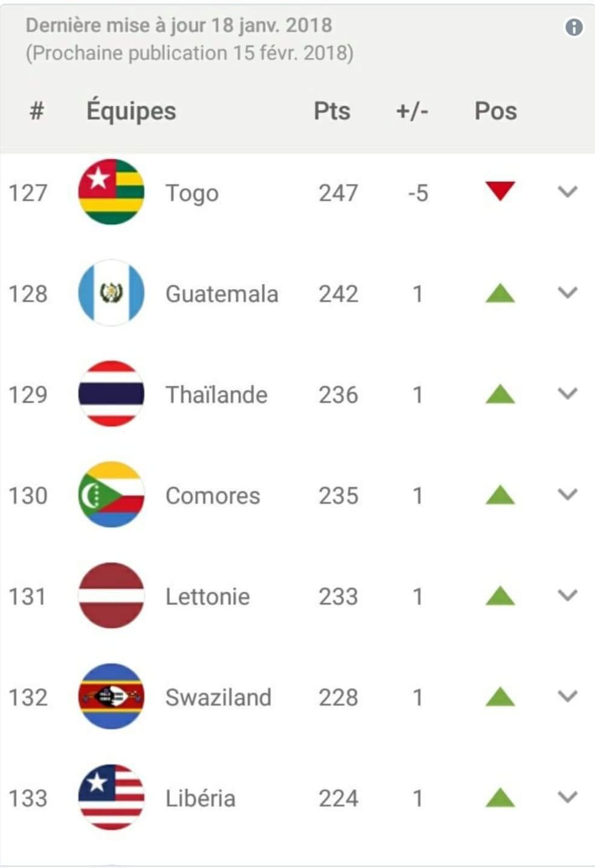Click the Pos column header
The width and height of the screenshot is (595, 868).
495,111
